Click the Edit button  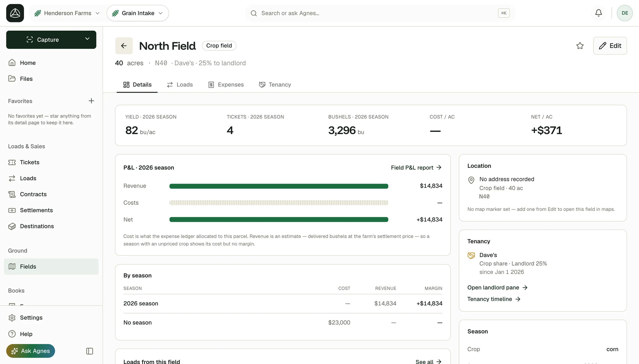point(610,46)
